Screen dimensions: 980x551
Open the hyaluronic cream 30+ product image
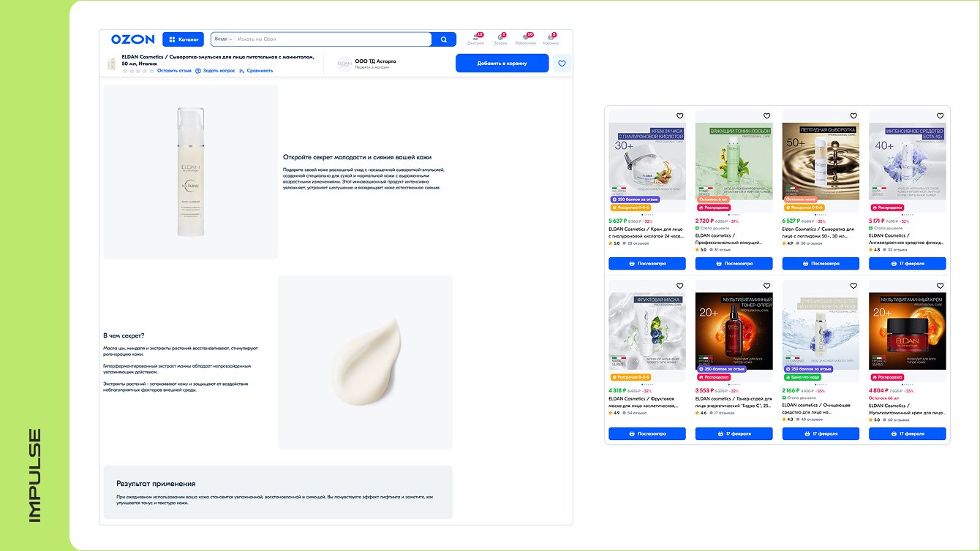point(647,161)
